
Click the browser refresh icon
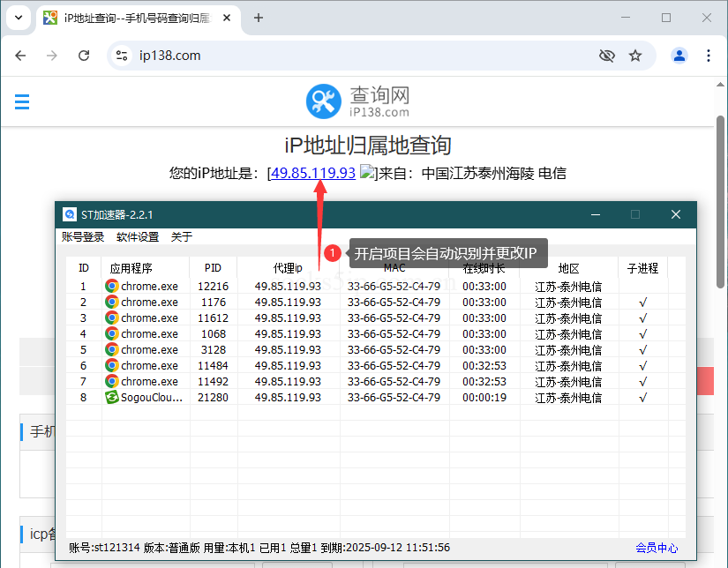84,55
